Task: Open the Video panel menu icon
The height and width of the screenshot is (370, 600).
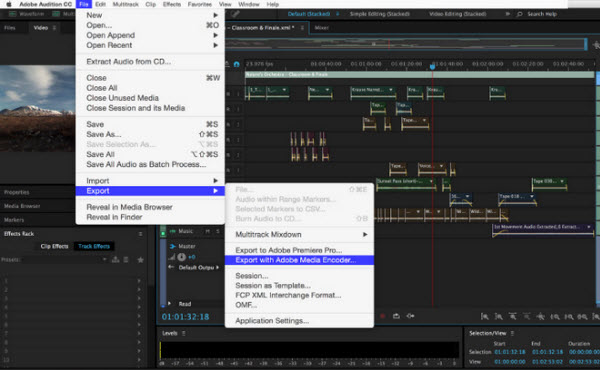Action: point(54,28)
